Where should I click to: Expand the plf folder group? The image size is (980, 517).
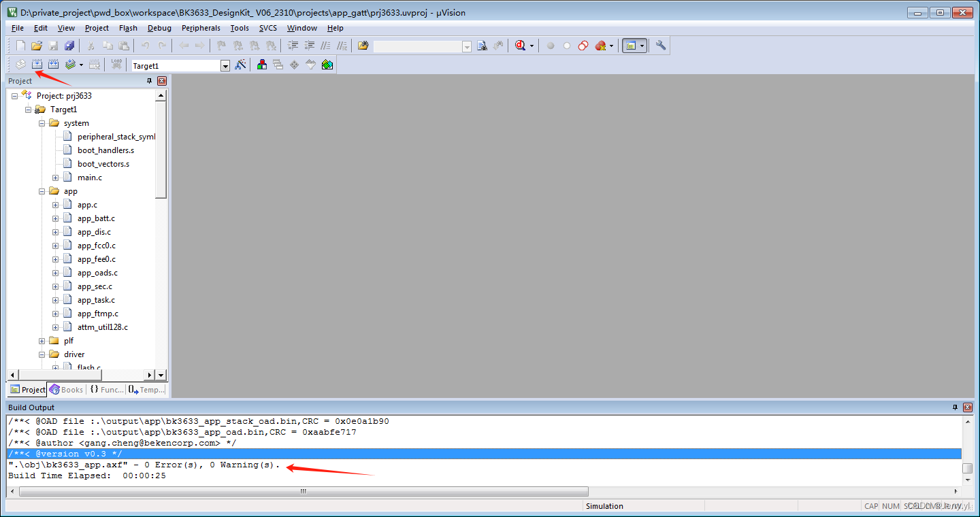point(42,341)
